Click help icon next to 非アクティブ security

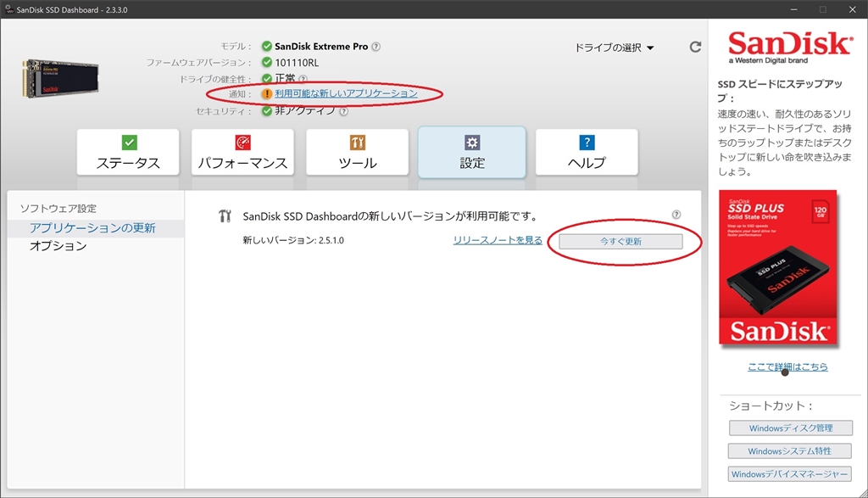[344, 111]
